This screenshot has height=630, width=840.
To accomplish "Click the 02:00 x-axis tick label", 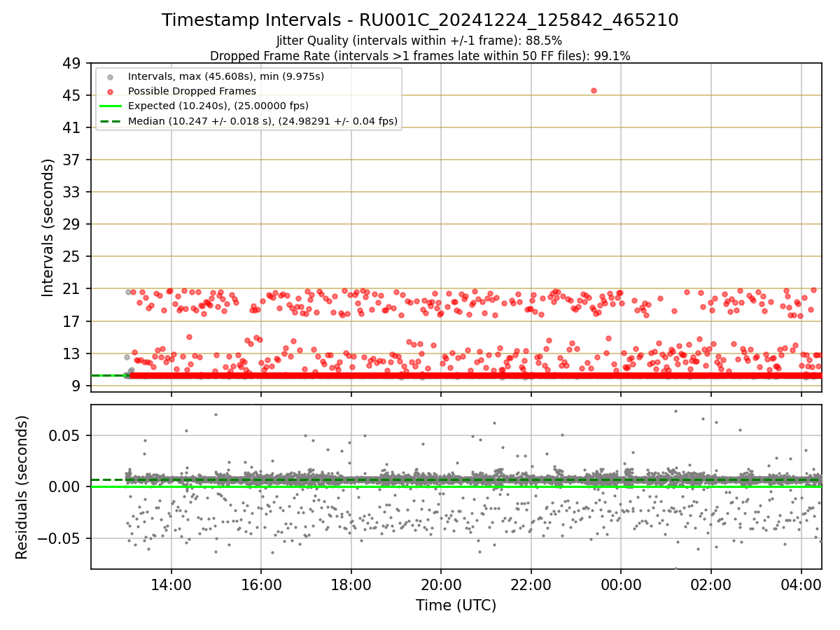I will point(711,584).
